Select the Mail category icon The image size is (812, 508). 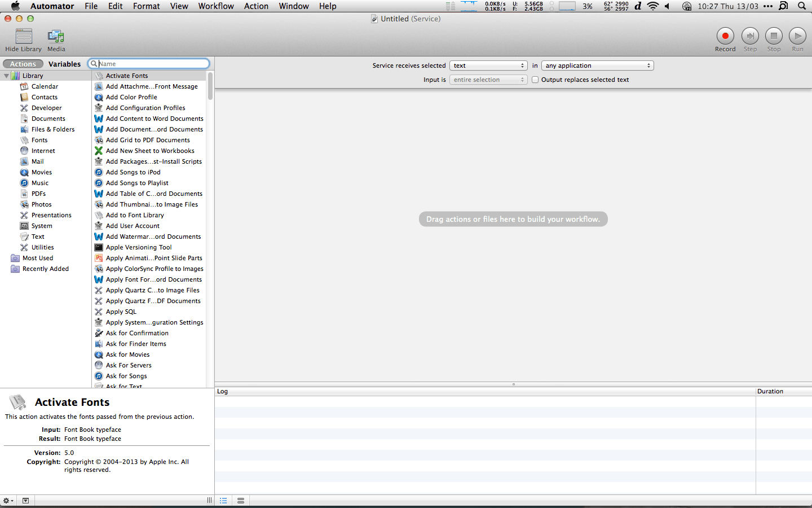click(24, 161)
